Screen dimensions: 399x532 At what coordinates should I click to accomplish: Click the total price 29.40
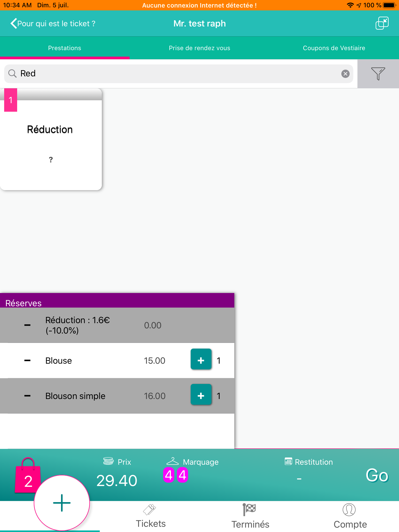(x=117, y=481)
